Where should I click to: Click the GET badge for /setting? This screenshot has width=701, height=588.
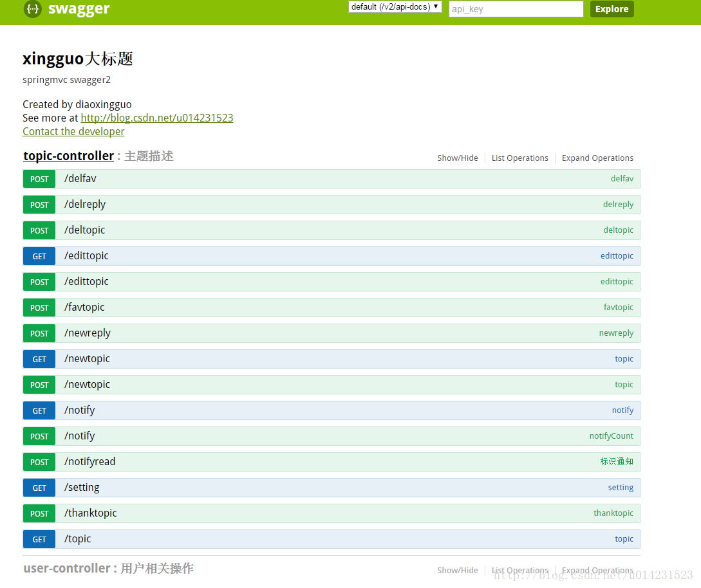39,487
